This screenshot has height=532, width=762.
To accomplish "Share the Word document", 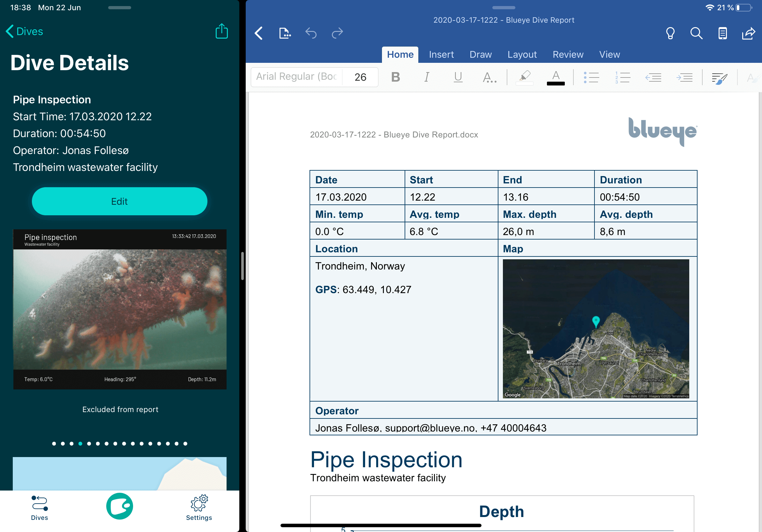I will (748, 33).
